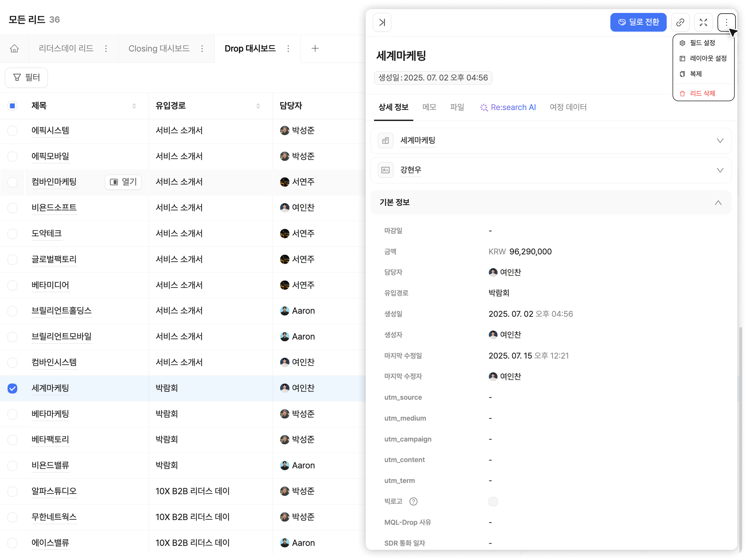This screenshot has width=747, height=560.
Task: Click the 금액 value field
Action: [530, 252]
